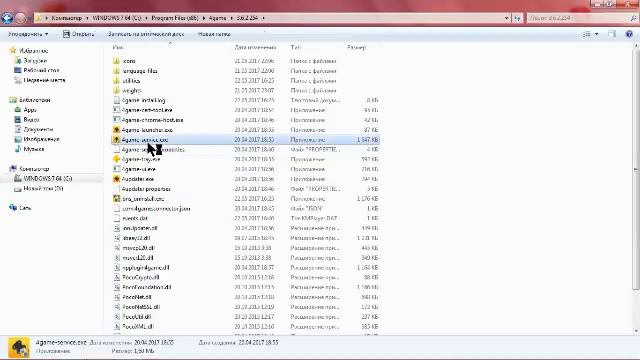The height and width of the screenshot is (360, 640).
Task: Click the 4game-cert-tool.exe icon
Action: (116, 110)
